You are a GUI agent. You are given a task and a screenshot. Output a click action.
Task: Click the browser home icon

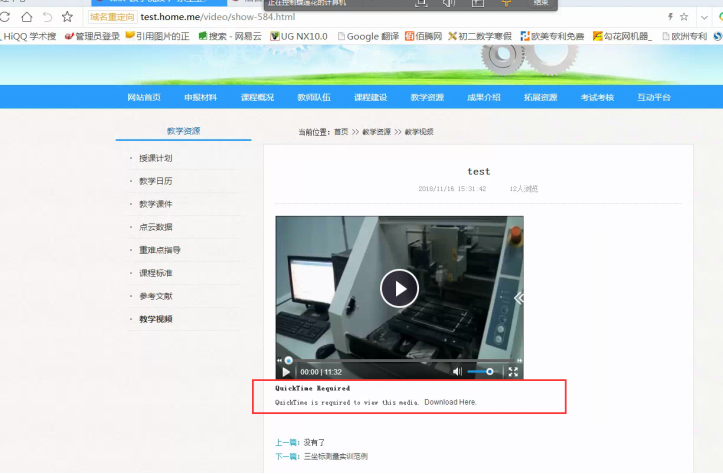pos(26,17)
